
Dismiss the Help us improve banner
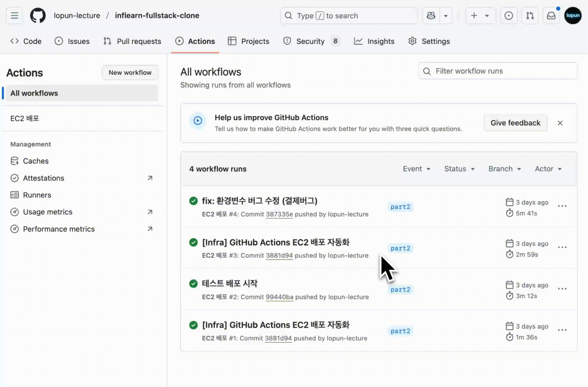[560, 123]
